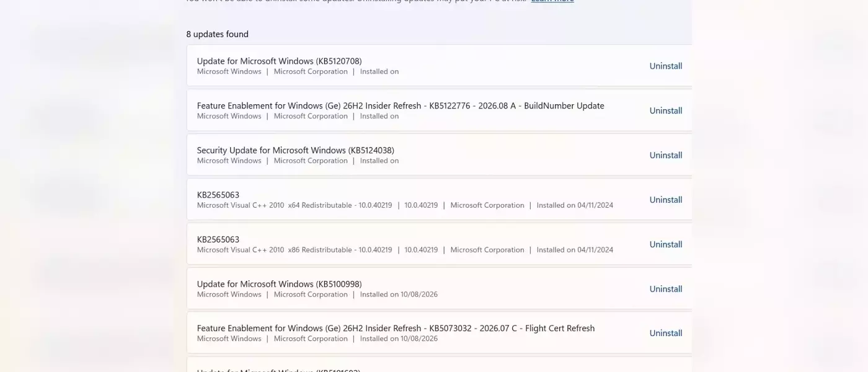Click 'Installed on 04/11/2024' in x64 Redistributable row

(x=575, y=205)
